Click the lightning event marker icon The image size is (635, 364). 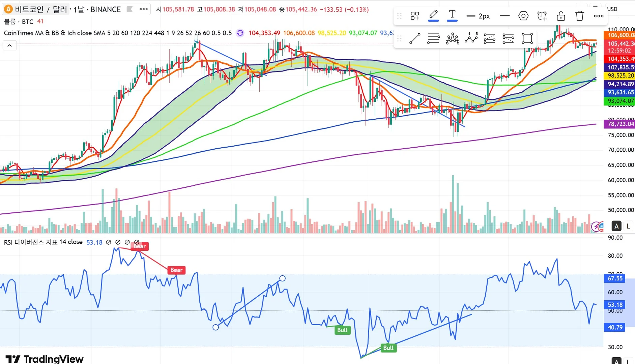pyautogui.click(x=596, y=226)
